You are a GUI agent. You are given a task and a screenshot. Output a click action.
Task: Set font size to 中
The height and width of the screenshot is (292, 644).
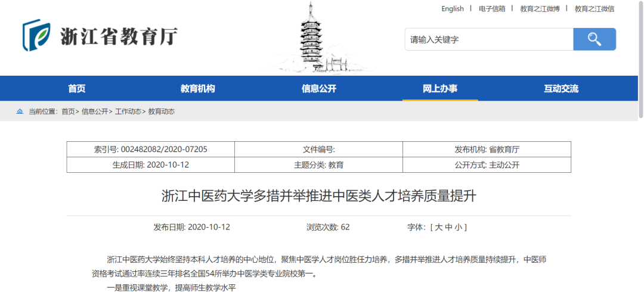[448, 227]
